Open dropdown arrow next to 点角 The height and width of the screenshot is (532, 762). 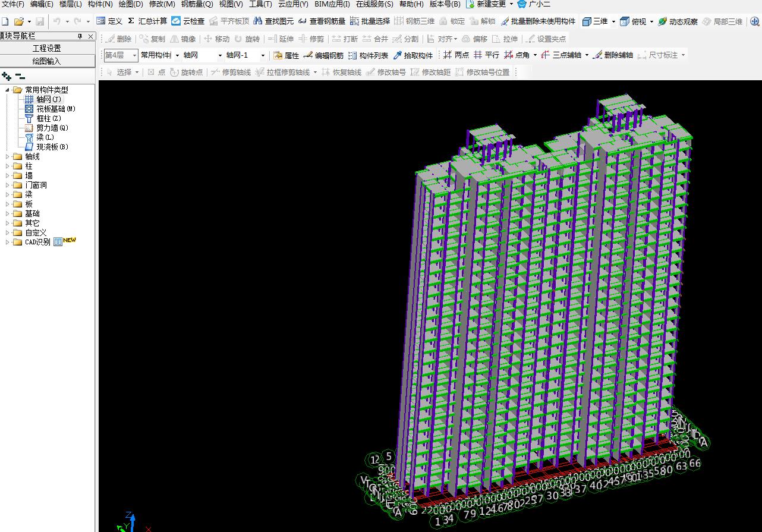535,55
